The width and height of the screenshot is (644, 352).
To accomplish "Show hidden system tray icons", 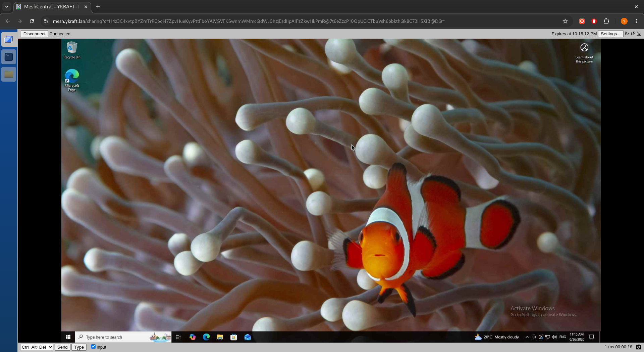I will pos(527,337).
